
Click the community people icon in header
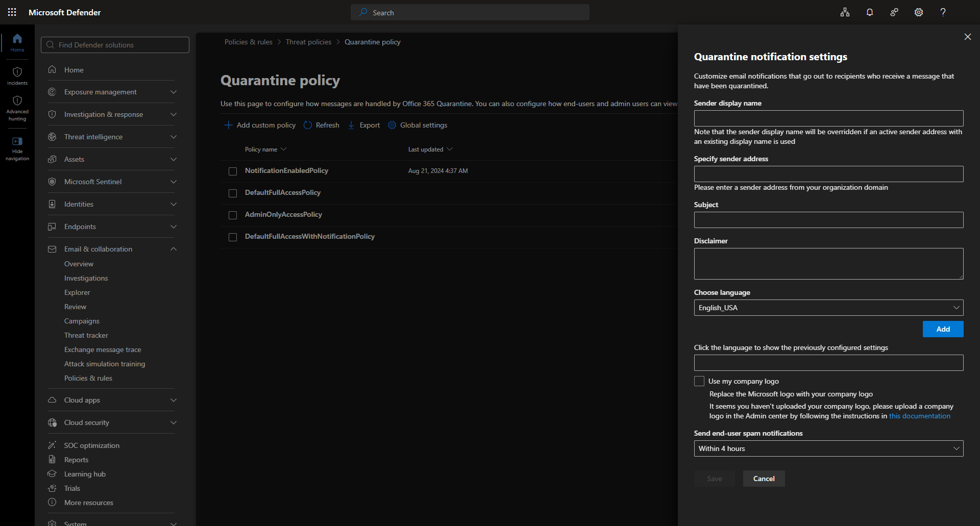click(x=894, y=12)
